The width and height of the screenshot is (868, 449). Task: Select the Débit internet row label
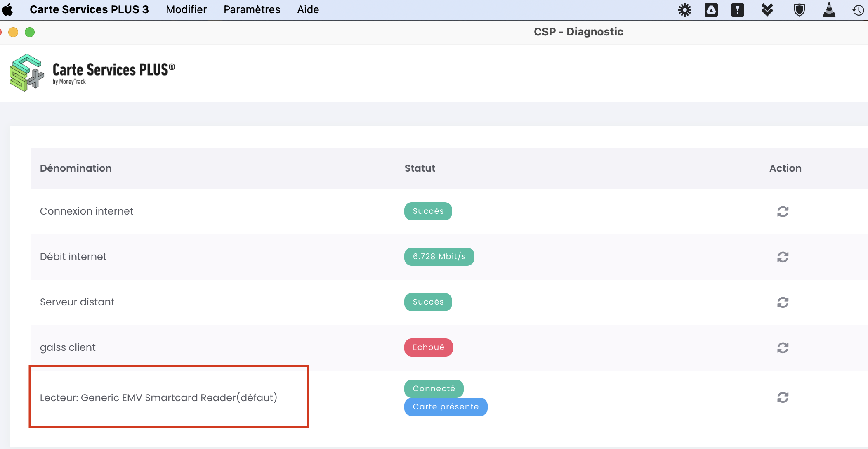point(73,257)
